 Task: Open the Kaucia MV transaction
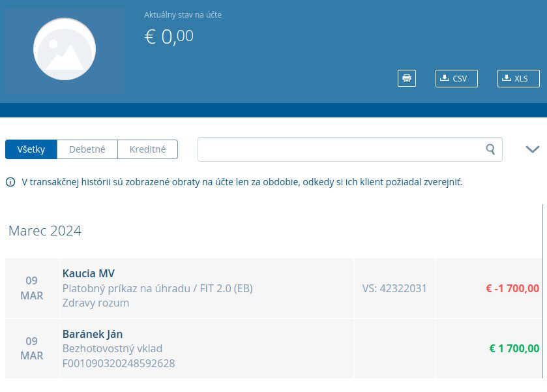click(x=89, y=273)
